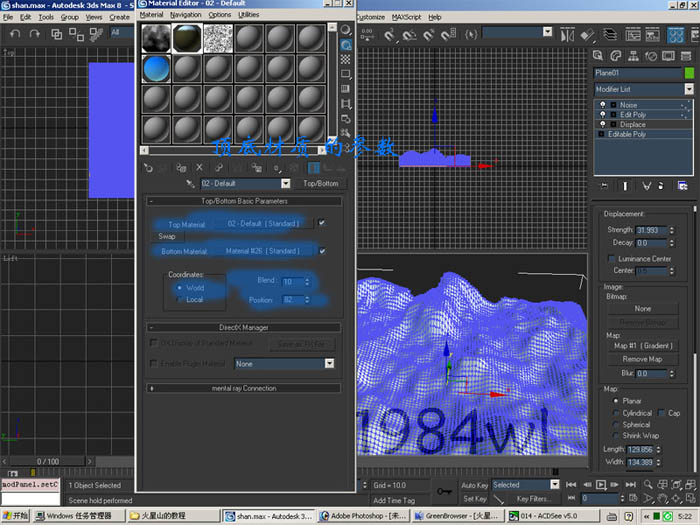Click Show End Result toggle icon
The height and width of the screenshot is (525, 700).
pyautogui.click(x=625, y=186)
